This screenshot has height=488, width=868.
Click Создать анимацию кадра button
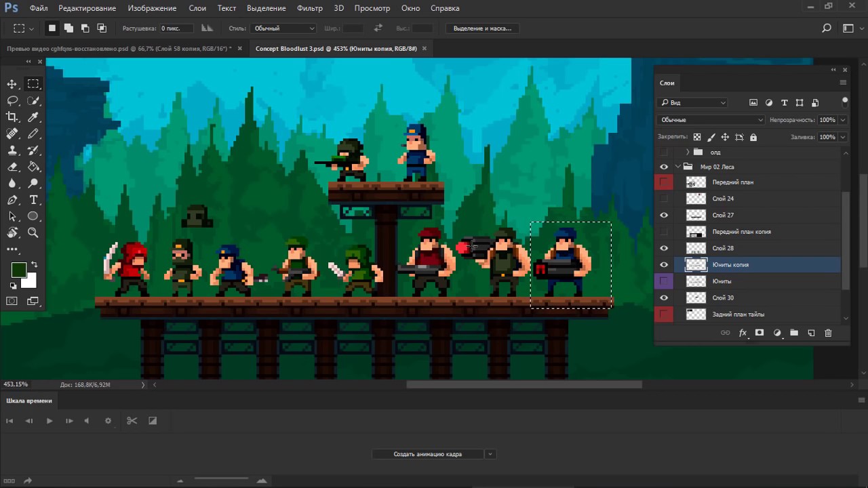[x=428, y=454]
